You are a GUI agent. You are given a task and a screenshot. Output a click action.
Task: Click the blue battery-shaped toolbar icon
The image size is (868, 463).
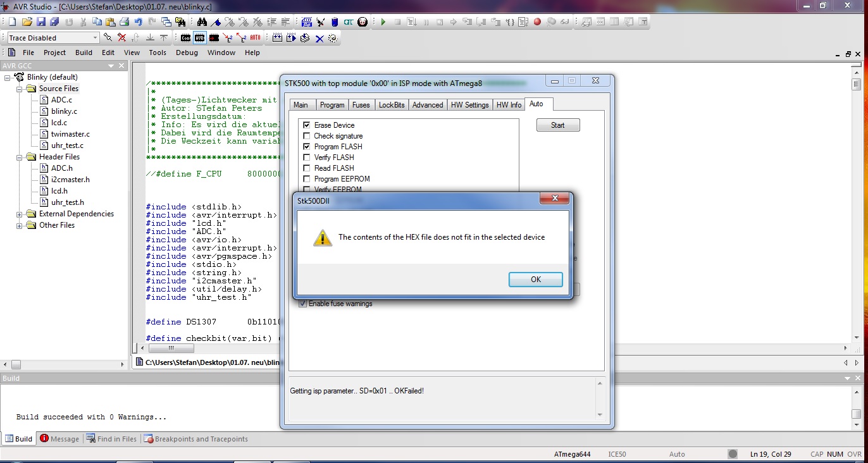tap(335, 22)
